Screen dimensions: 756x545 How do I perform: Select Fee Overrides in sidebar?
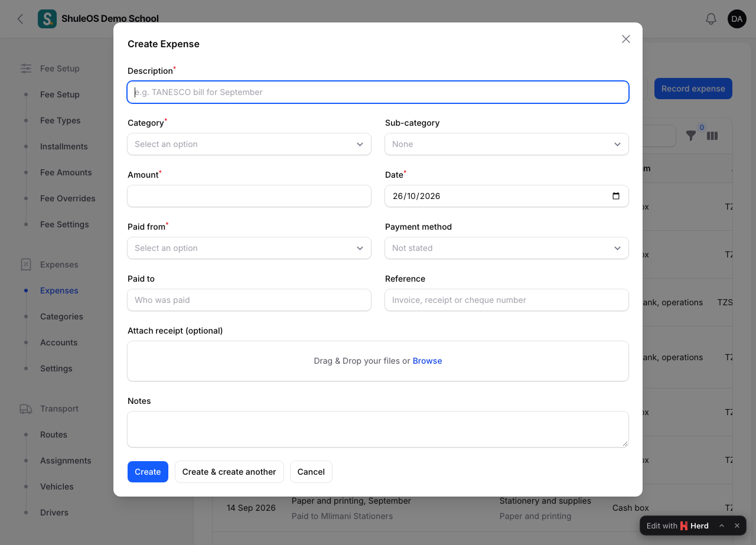click(x=68, y=198)
